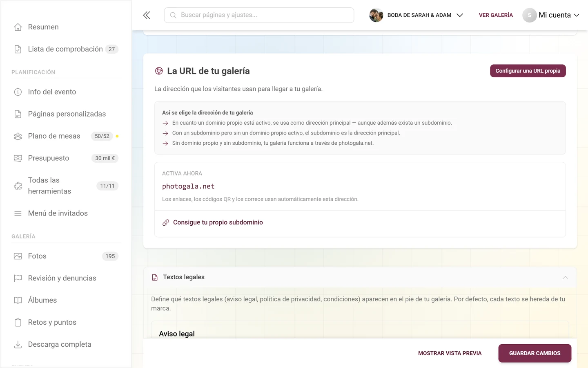Click the Info del evento info icon
This screenshot has height=368, width=588.
pyautogui.click(x=18, y=92)
